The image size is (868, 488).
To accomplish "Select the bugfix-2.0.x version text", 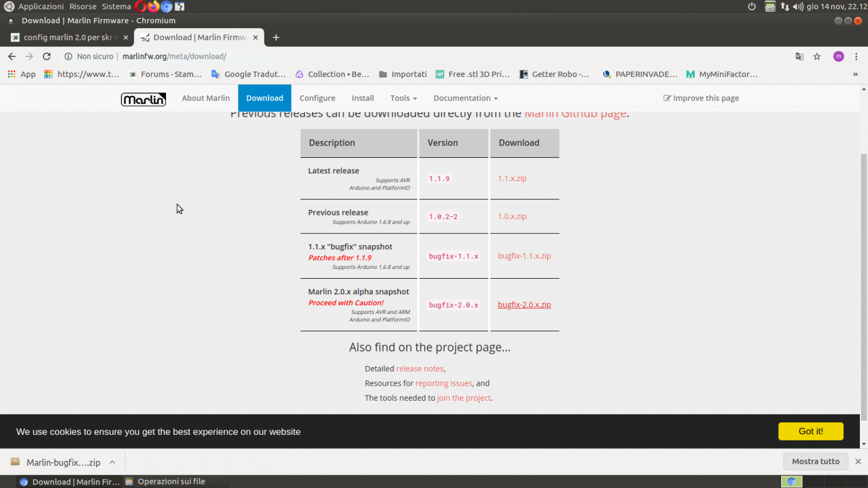I will tap(454, 305).
